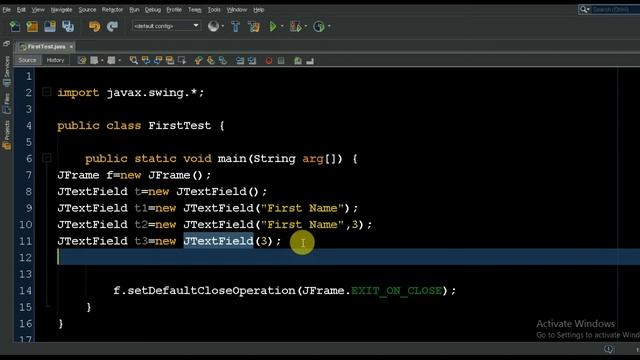Click the Debug Project icon
The width and height of the screenshot is (640, 360).
[295, 27]
